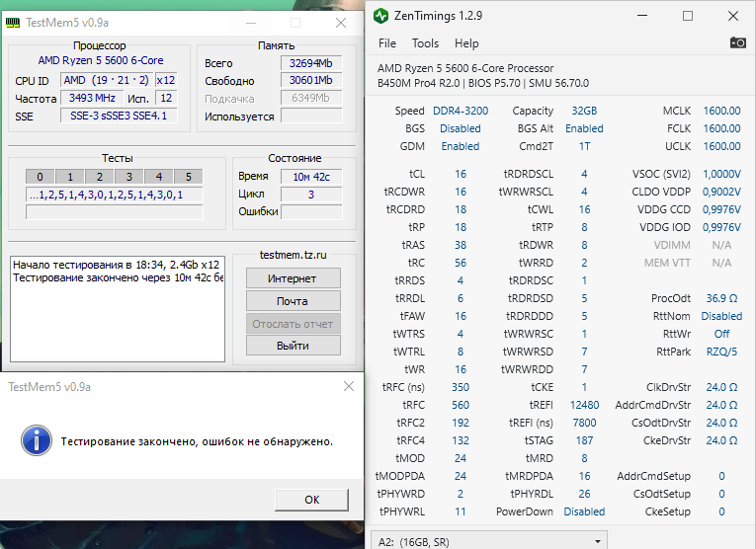This screenshot has height=549, width=756.
Task: Click the ClkDrvStr value 24.0 Ω
Action: point(721,387)
